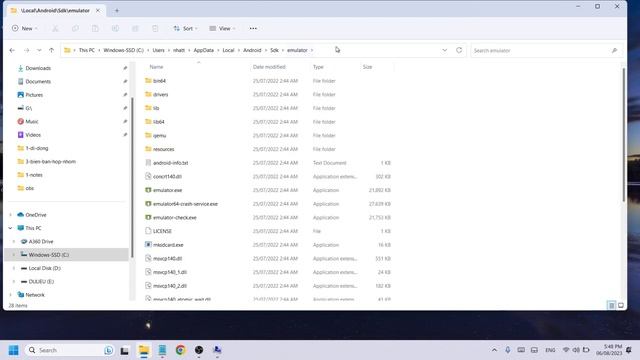Sort by the Date modified column header
The image size is (640, 360).
point(269,67)
